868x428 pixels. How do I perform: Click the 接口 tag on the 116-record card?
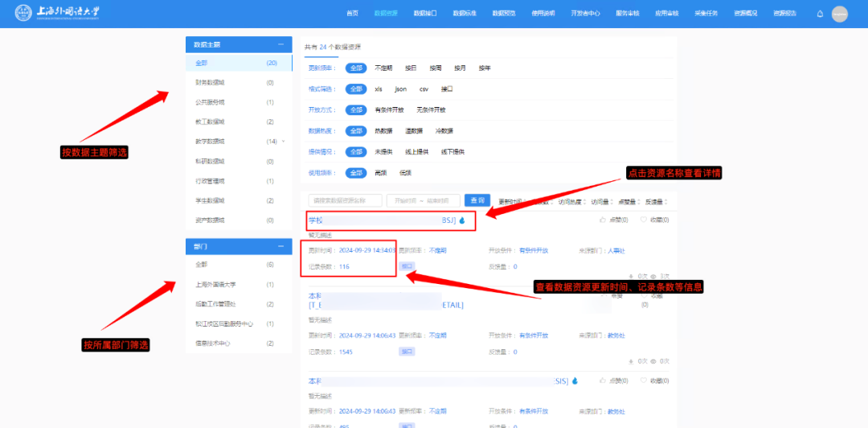coord(407,266)
